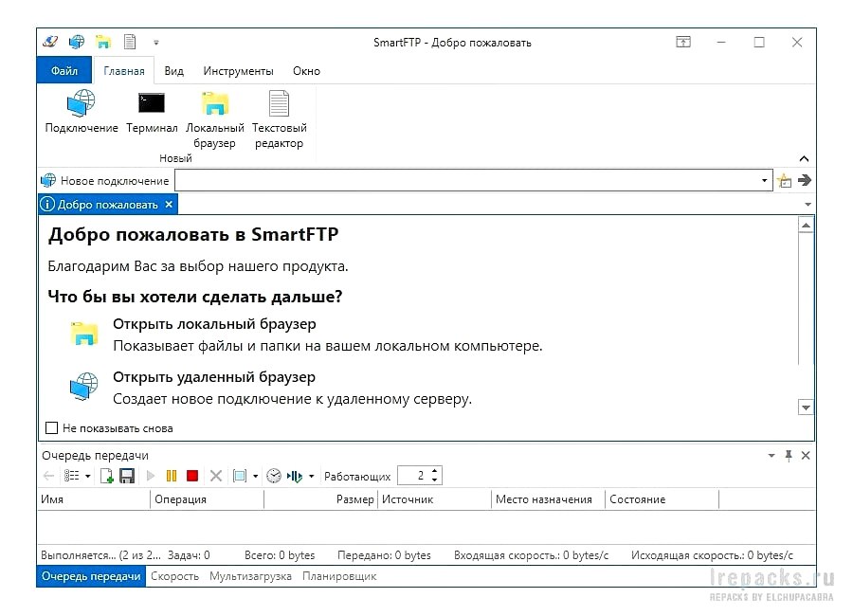Collapse the ribbon with the chevron

pos(804,158)
